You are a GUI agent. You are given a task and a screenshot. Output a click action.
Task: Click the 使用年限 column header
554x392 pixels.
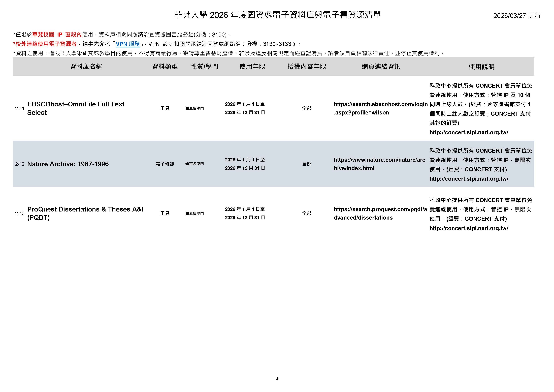pyautogui.click(x=252, y=67)
